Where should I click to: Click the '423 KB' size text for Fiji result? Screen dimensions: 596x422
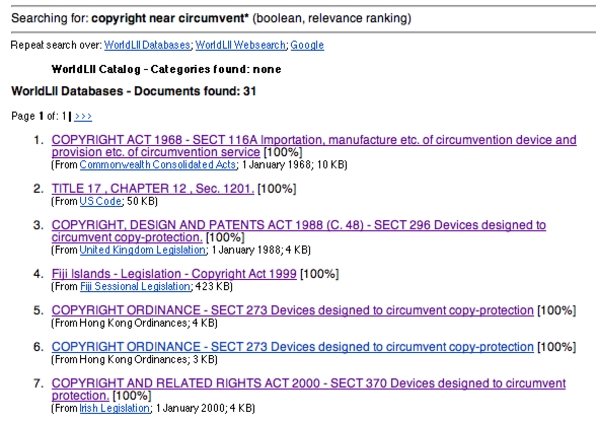pyautogui.click(x=212, y=286)
